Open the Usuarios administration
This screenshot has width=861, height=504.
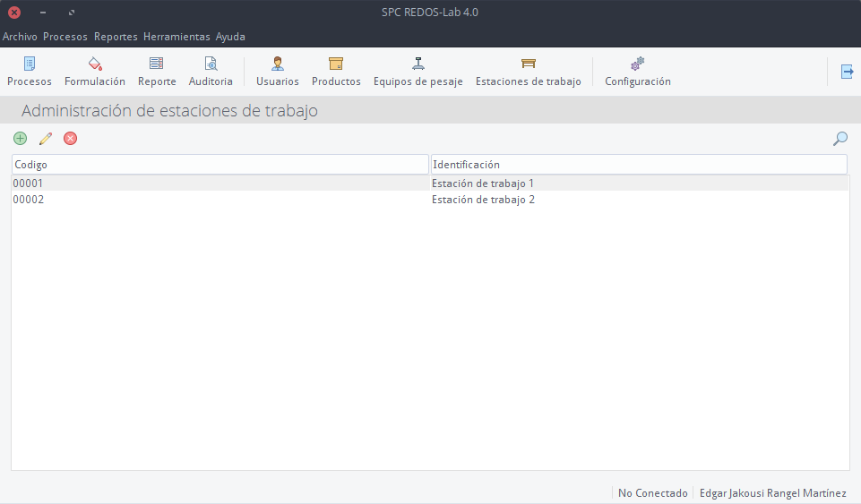click(278, 72)
